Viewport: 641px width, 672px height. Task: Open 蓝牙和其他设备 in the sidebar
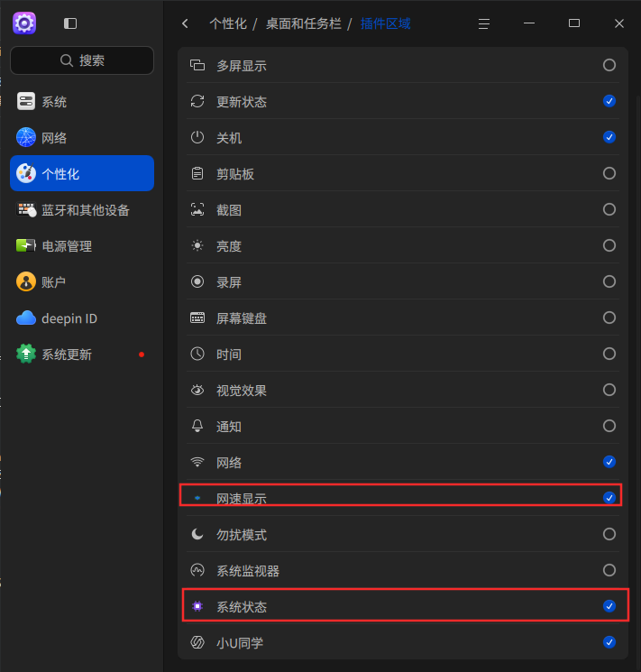tap(82, 210)
